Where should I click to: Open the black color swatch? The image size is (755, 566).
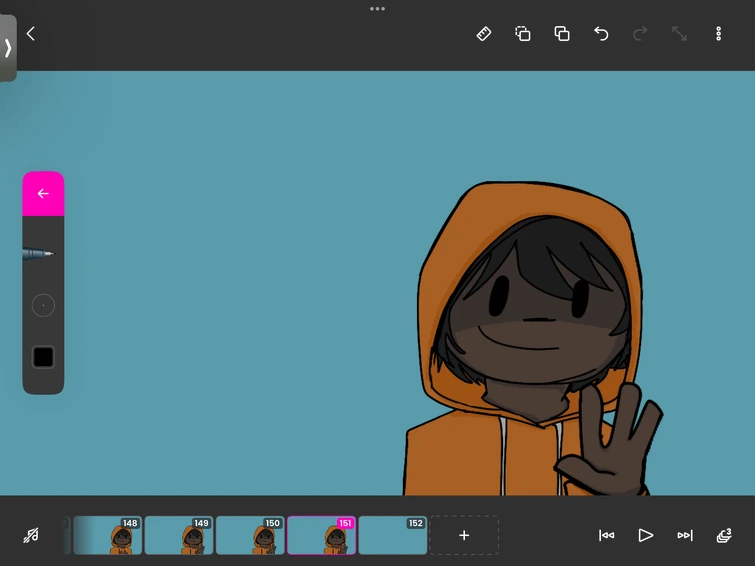pos(43,357)
